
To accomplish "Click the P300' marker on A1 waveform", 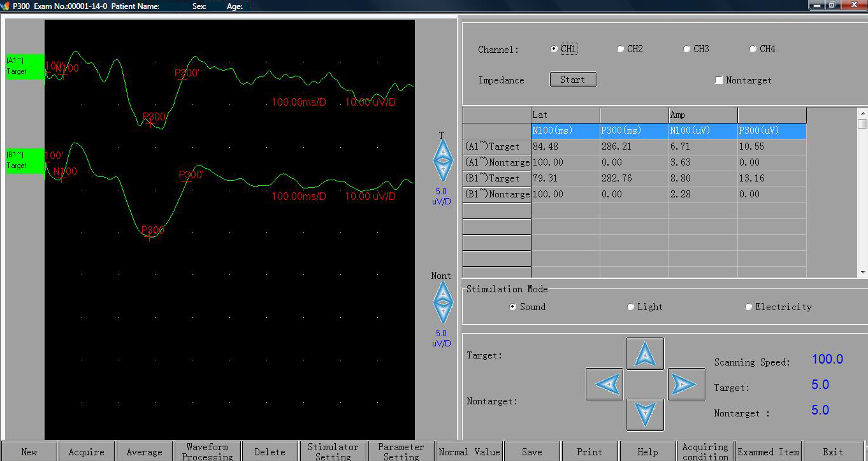I will pos(187,73).
